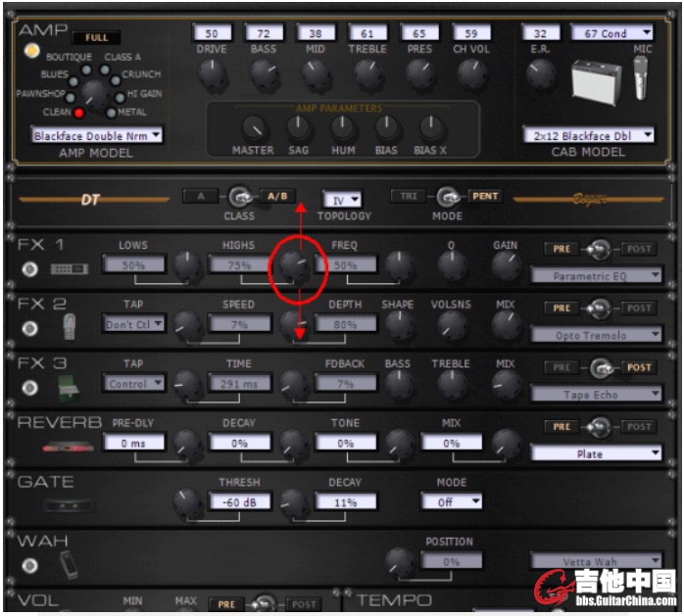The width and height of the screenshot is (684, 616).
Task: Toggle the WAH power button
Action: (x=29, y=565)
